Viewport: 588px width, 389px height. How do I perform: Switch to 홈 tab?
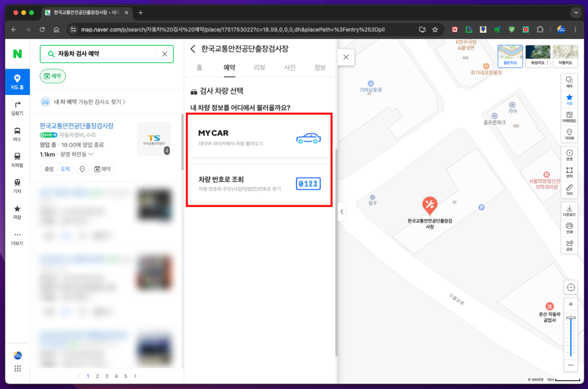[200, 68]
